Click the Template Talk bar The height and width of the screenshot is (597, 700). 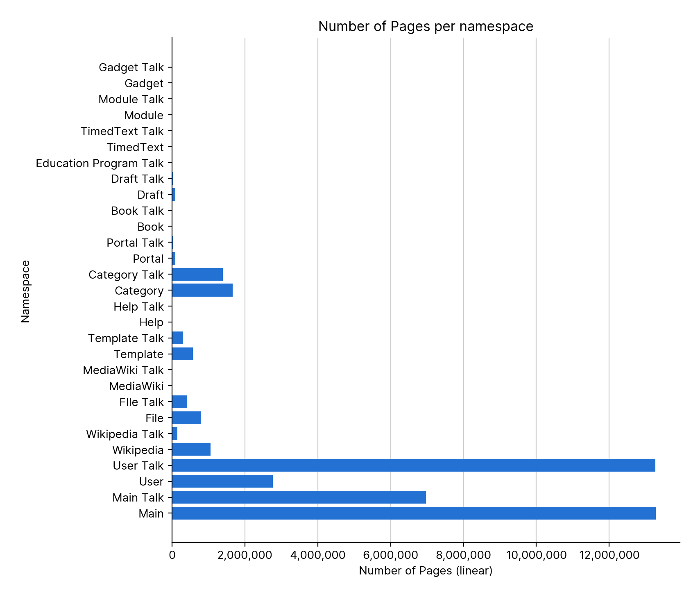coord(178,338)
